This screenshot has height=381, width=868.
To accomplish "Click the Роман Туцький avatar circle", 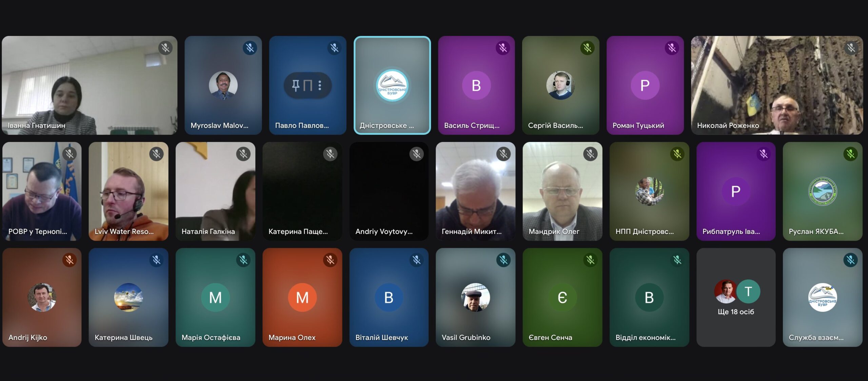I will coord(645,85).
